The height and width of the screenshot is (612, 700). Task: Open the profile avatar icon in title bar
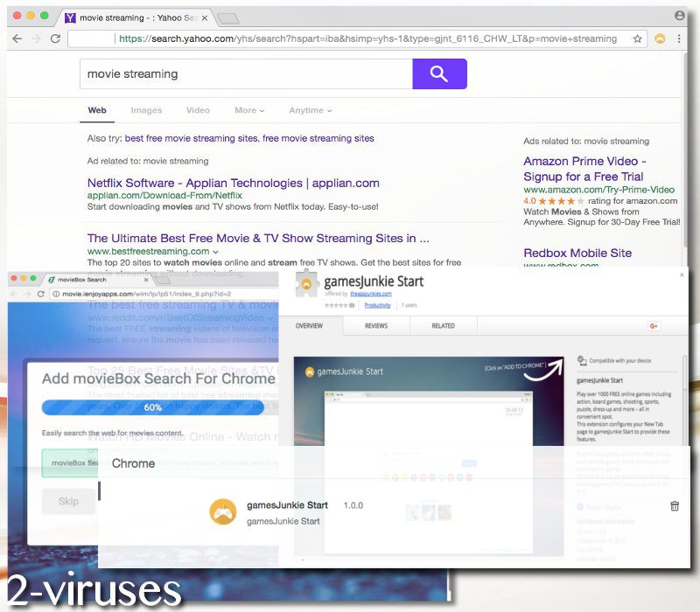pos(680,16)
